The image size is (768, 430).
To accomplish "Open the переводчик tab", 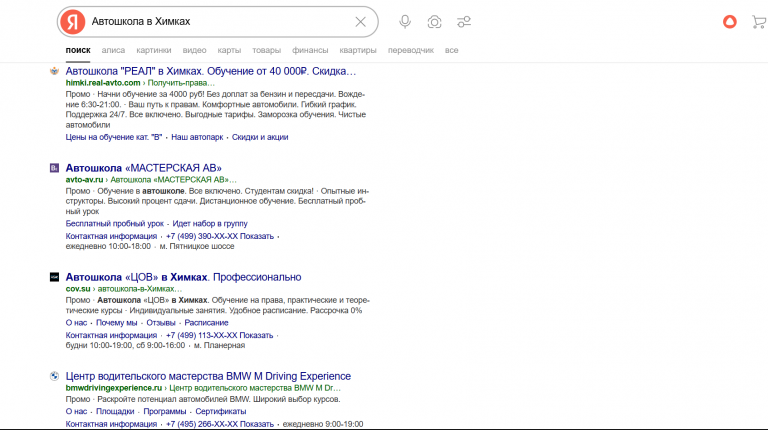I will [x=411, y=50].
